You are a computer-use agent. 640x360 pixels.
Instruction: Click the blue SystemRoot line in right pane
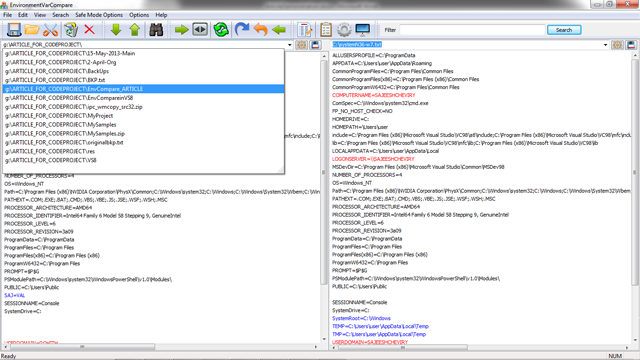361,318
